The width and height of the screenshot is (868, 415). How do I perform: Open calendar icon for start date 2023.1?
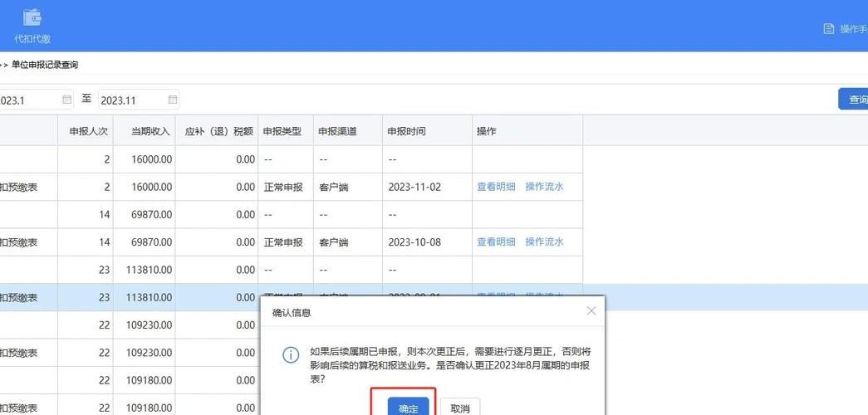67,100
